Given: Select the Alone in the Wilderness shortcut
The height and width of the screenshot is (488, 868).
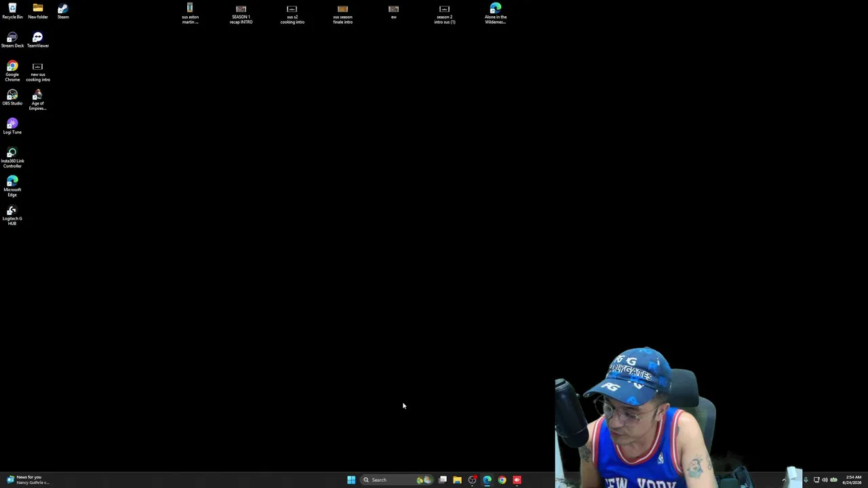Looking at the screenshot, I should 496,14.
